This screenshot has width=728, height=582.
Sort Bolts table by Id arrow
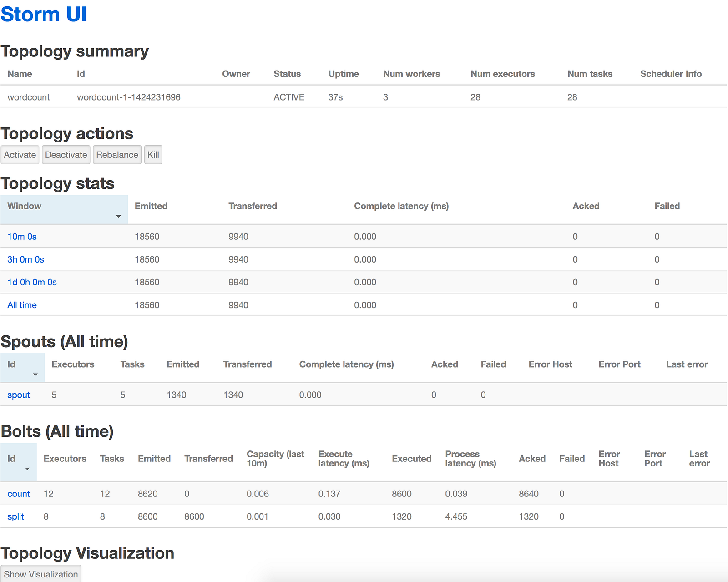click(27, 469)
